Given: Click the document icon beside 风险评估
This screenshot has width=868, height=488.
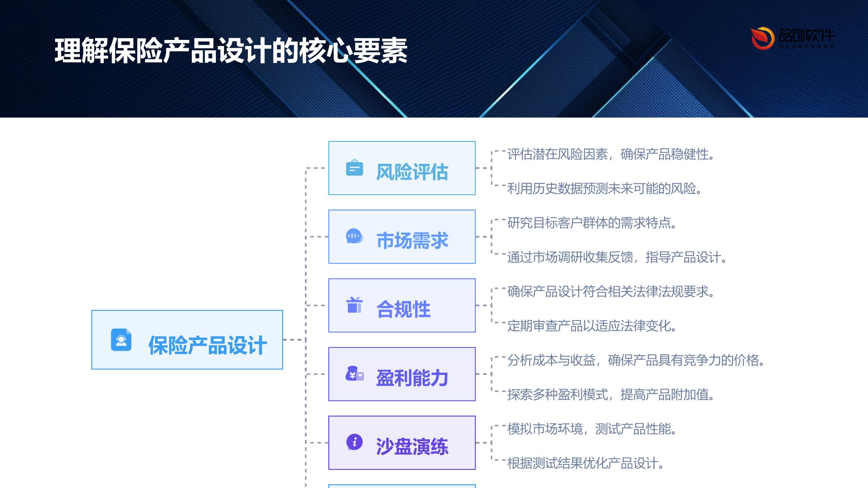Looking at the screenshot, I should (x=354, y=167).
